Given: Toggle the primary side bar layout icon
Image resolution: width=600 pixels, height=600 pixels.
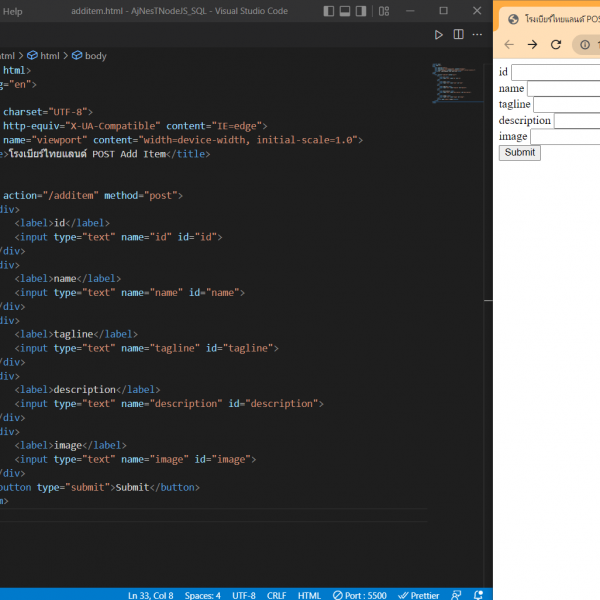Looking at the screenshot, I should click(x=330, y=10).
